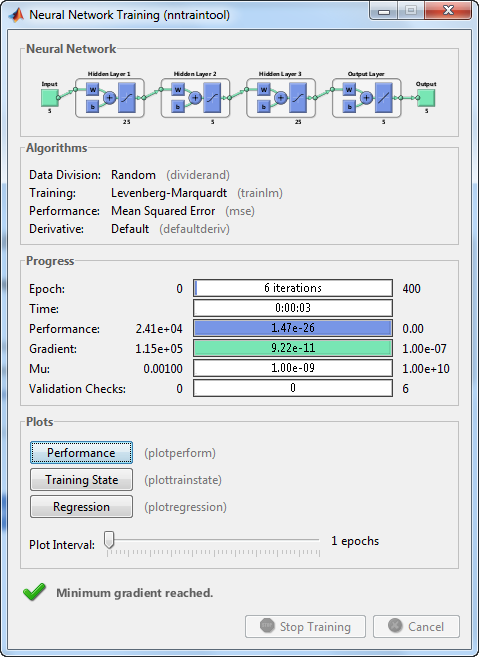
Task: Click the Stop Training button
Action: [x=305, y=626]
